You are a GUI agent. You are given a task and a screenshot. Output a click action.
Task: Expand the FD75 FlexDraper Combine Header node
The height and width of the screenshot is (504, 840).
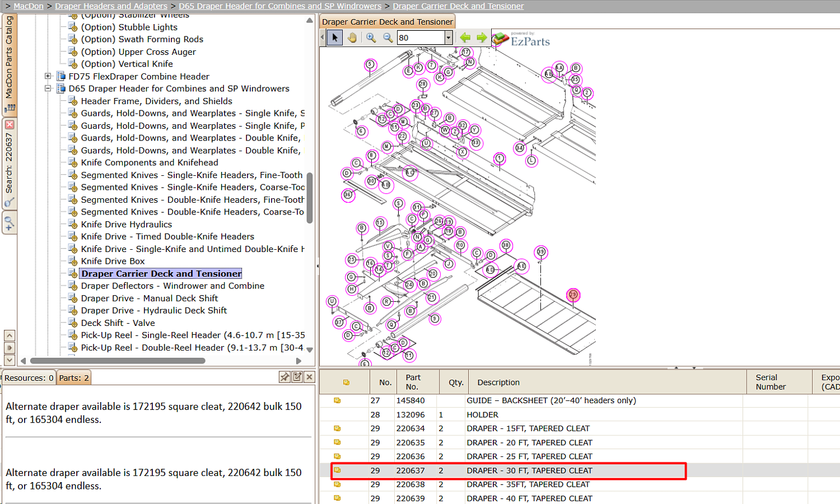point(48,76)
